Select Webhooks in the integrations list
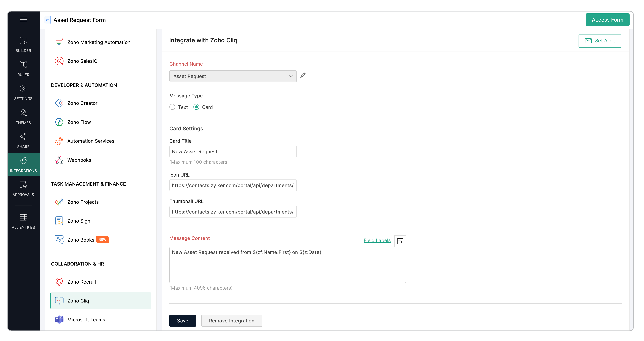 pyautogui.click(x=79, y=160)
